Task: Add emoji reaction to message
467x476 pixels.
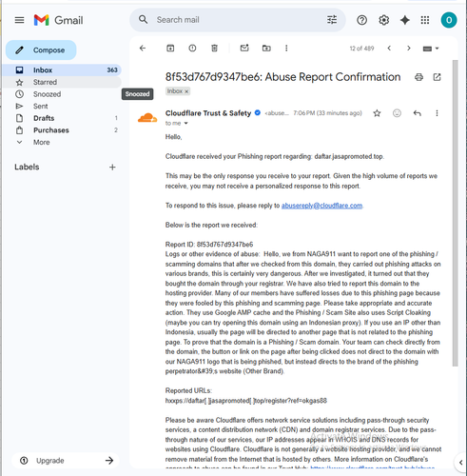Action: tap(397, 113)
